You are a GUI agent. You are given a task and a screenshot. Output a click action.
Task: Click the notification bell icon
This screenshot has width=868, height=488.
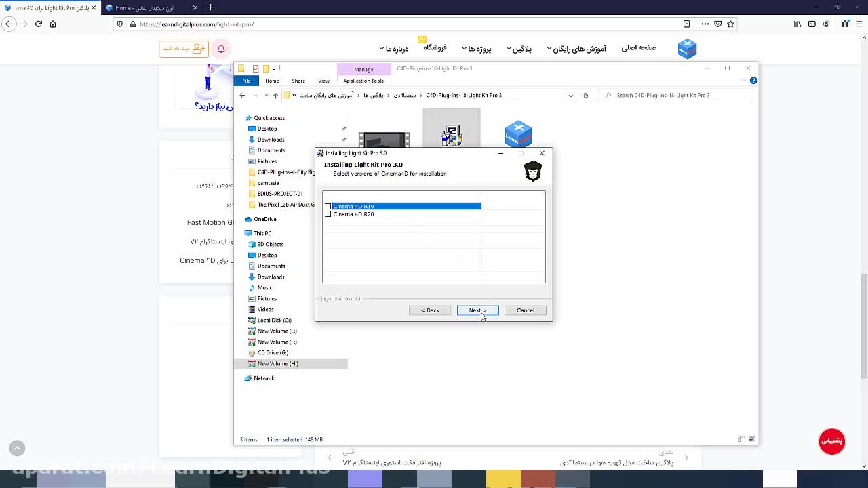click(220, 49)
